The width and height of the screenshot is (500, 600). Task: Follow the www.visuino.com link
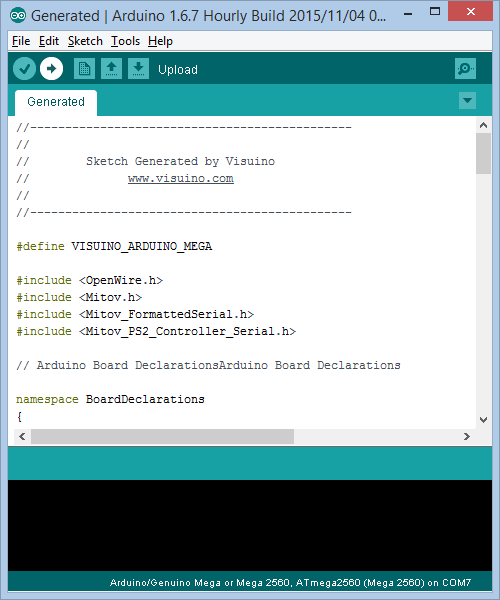[x=181, y=179]
